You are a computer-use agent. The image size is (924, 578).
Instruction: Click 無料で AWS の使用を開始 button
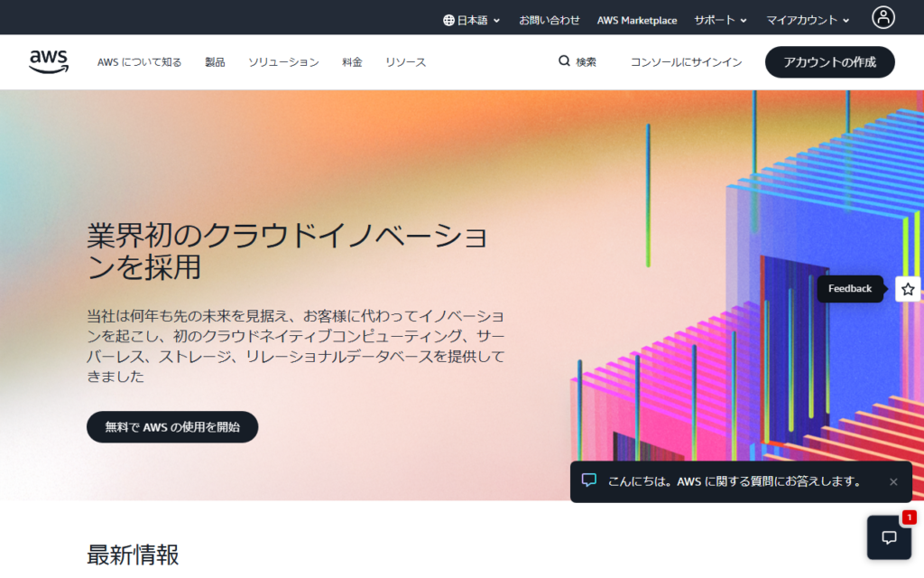(x=172, y=427)
